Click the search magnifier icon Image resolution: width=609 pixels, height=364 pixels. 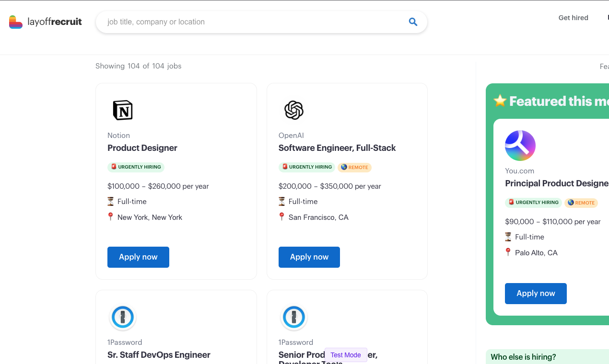point(413,22)
